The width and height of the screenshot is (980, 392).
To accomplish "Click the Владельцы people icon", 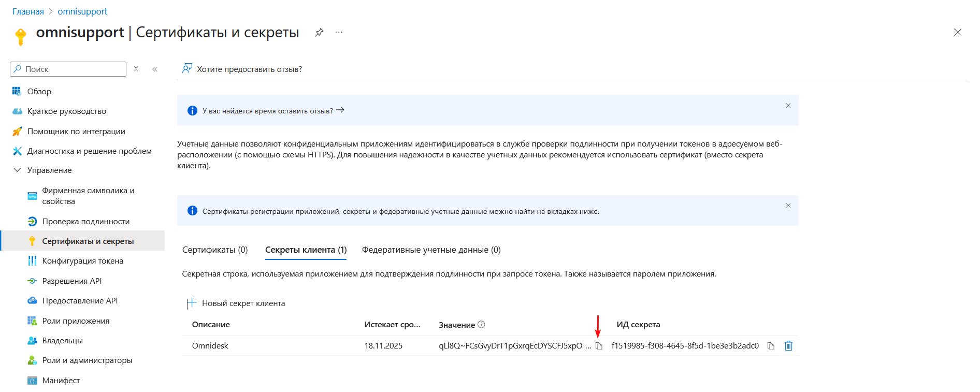I will click(x=32, y=341).
